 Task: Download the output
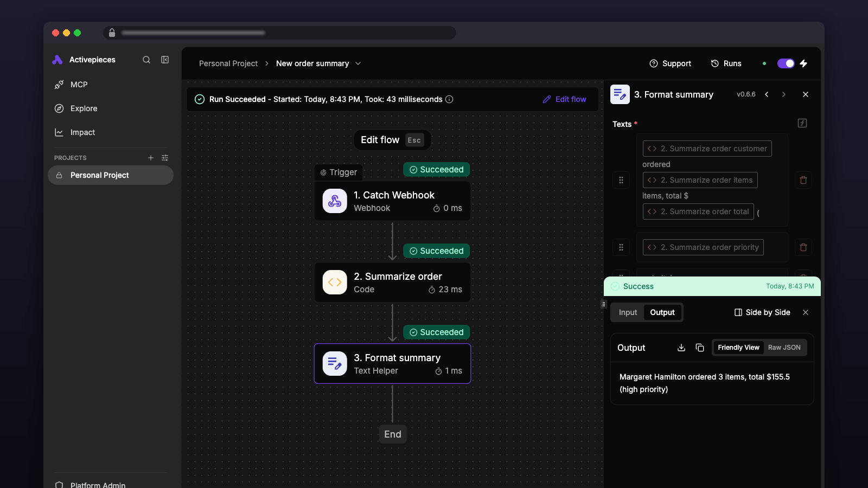[681, 348]
